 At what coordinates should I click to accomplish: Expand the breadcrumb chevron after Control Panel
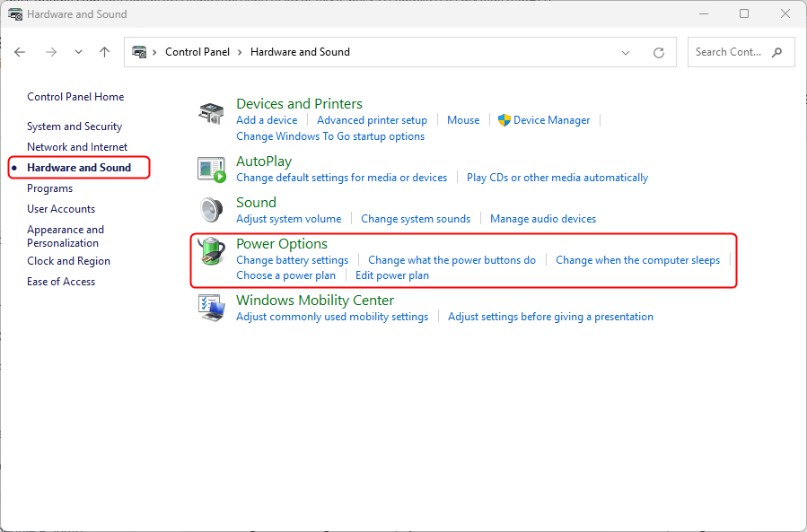coord(241,52)
